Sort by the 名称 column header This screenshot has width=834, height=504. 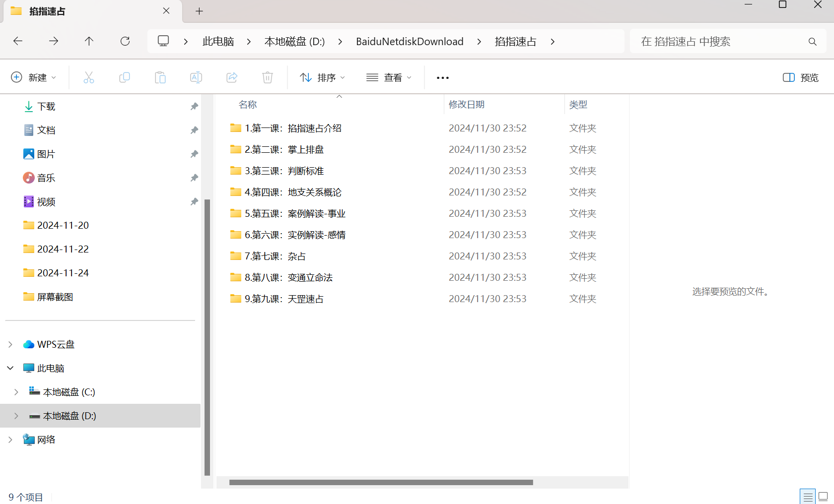(248, 105)
